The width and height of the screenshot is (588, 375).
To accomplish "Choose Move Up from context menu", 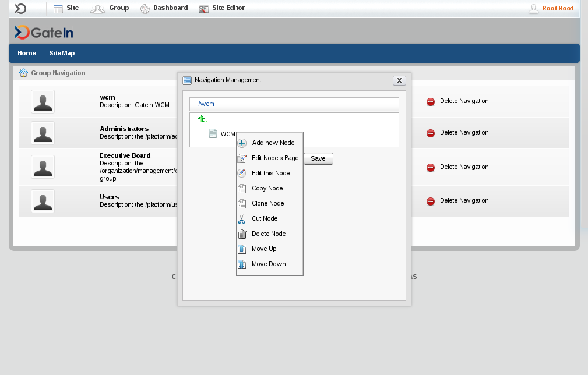I will click(264, 249).
